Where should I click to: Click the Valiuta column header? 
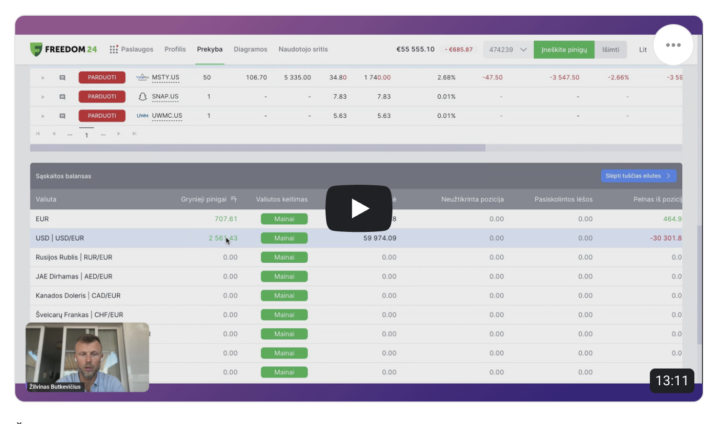[x=46, y=199]
